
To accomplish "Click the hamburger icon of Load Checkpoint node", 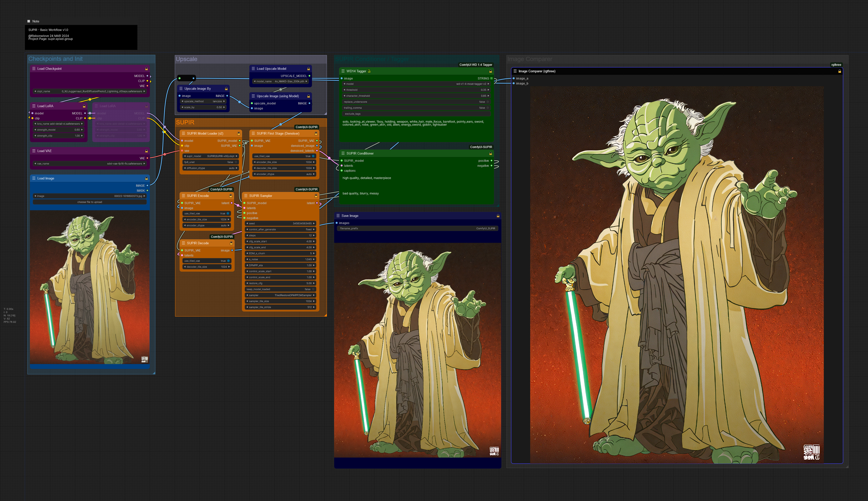I will click(34, 69).
